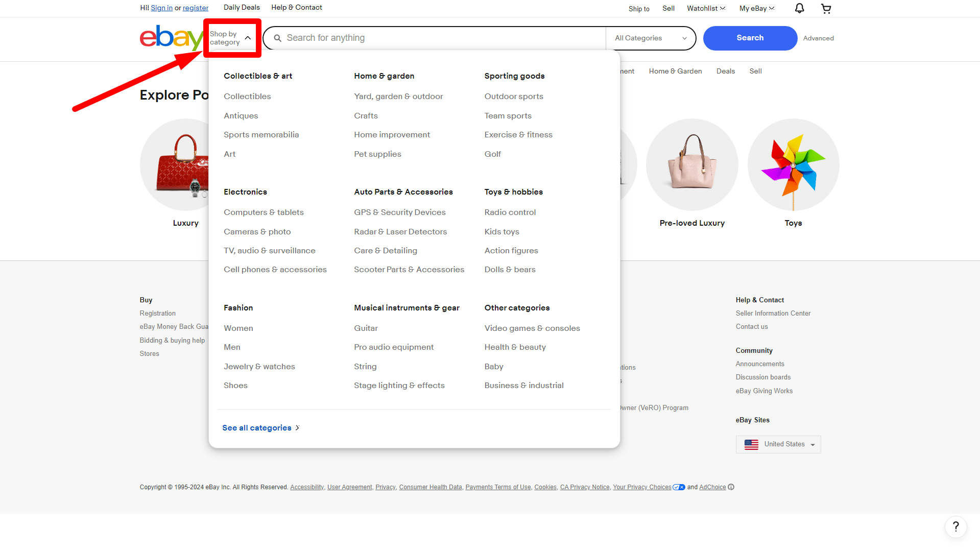Open Jewelry & watches category
The image size is (980, 551).
259,367
